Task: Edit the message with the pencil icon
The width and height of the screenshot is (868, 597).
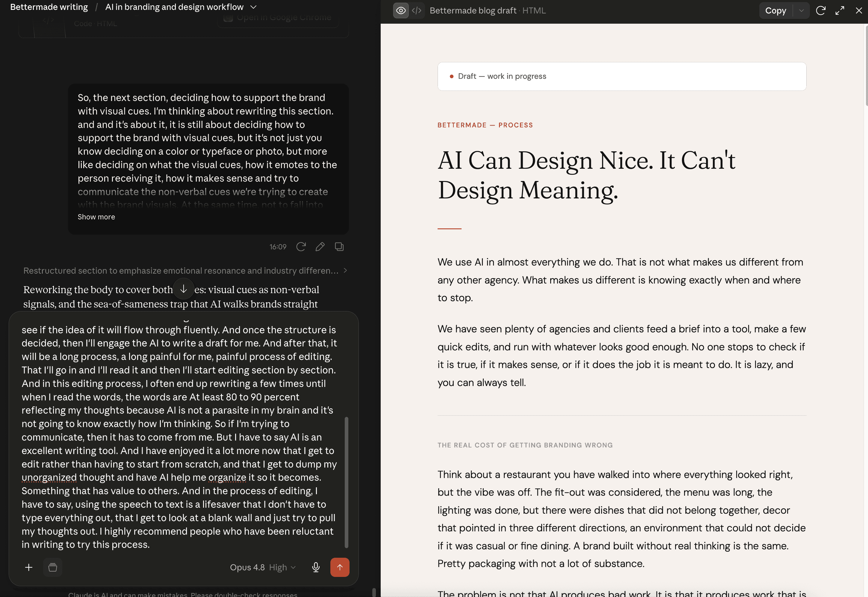Action: click(320, 247)
